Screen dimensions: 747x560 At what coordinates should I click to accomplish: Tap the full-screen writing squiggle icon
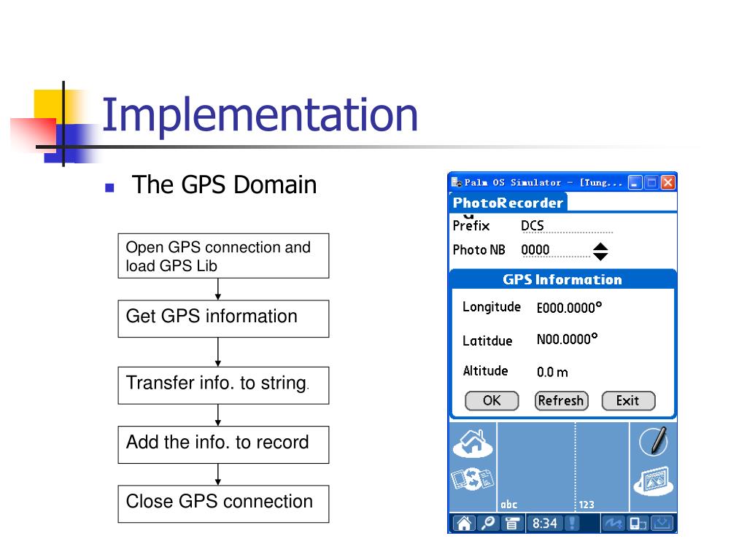tap(613, 524)
